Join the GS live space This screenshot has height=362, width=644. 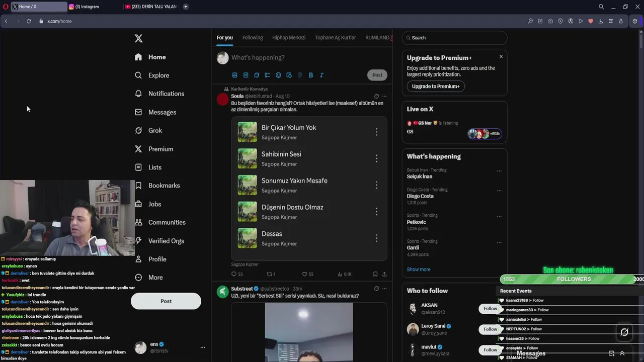[x=454, y=128]
